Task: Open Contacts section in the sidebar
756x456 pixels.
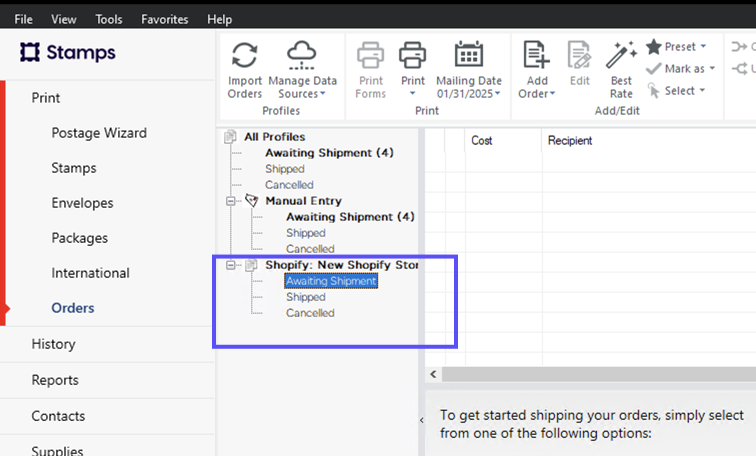Action: coord(58,416)
